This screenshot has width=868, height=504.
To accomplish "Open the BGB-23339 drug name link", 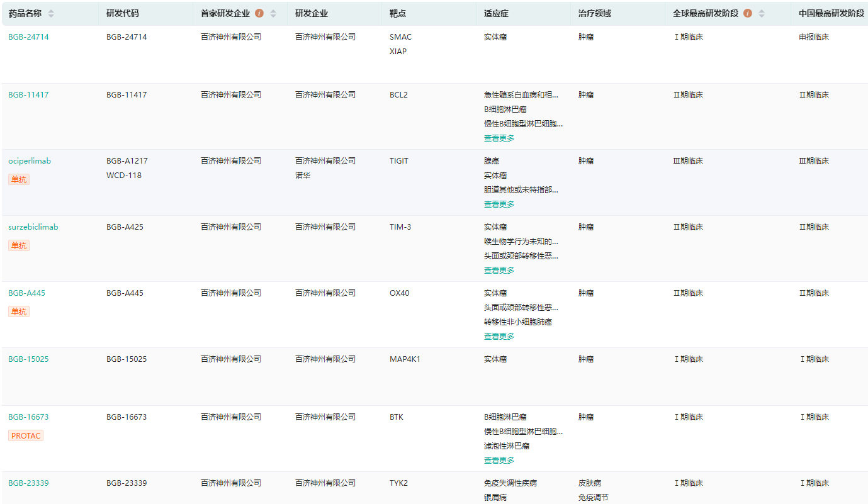I will coord(28,483).
